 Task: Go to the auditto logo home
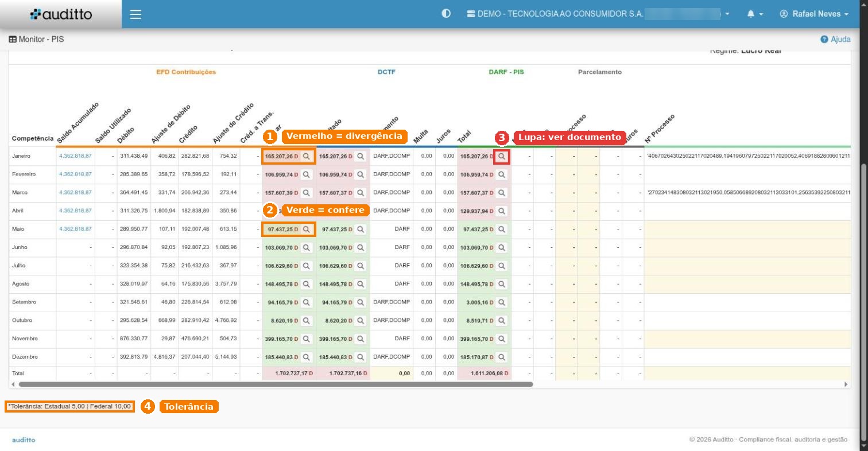tap(61, 14)
